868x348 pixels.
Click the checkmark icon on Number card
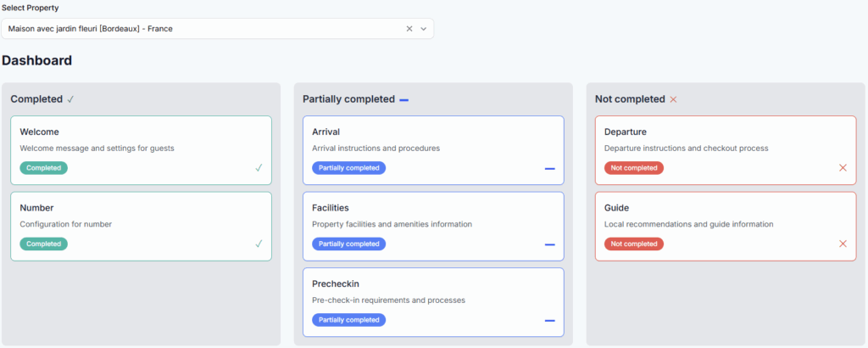[x=259, y=244]
